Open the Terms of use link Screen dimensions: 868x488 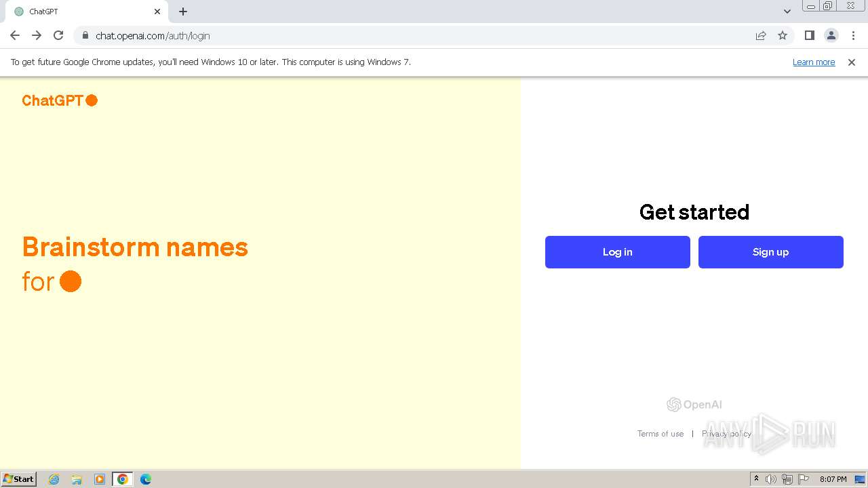660,434
